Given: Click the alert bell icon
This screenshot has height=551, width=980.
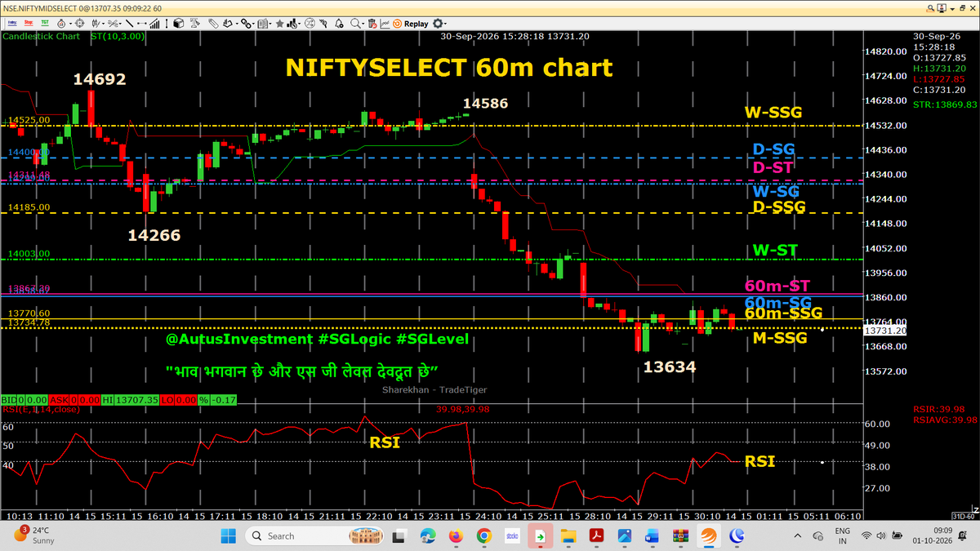Looking at the screenshot, I should (x=338, y=24).
